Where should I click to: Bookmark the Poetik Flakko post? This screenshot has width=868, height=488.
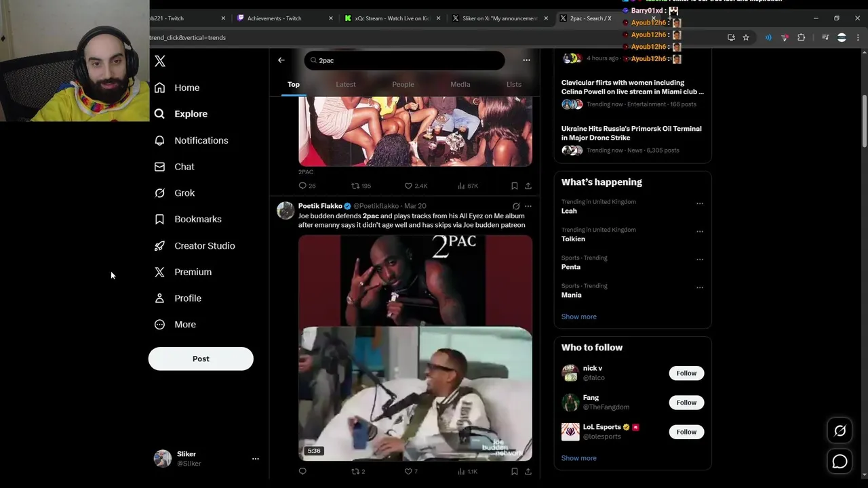515,471
